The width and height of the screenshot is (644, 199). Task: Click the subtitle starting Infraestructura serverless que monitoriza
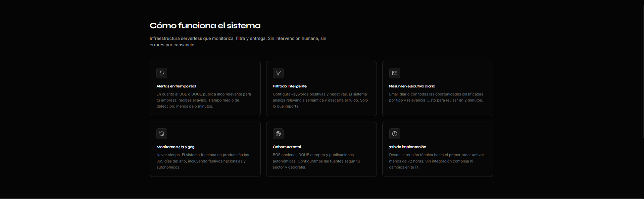coord(238,42)
